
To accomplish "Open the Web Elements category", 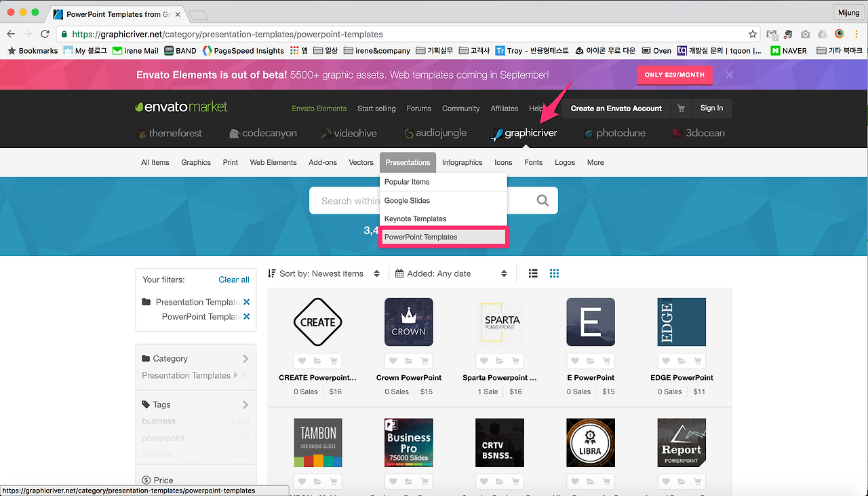I will coord(273,162).
